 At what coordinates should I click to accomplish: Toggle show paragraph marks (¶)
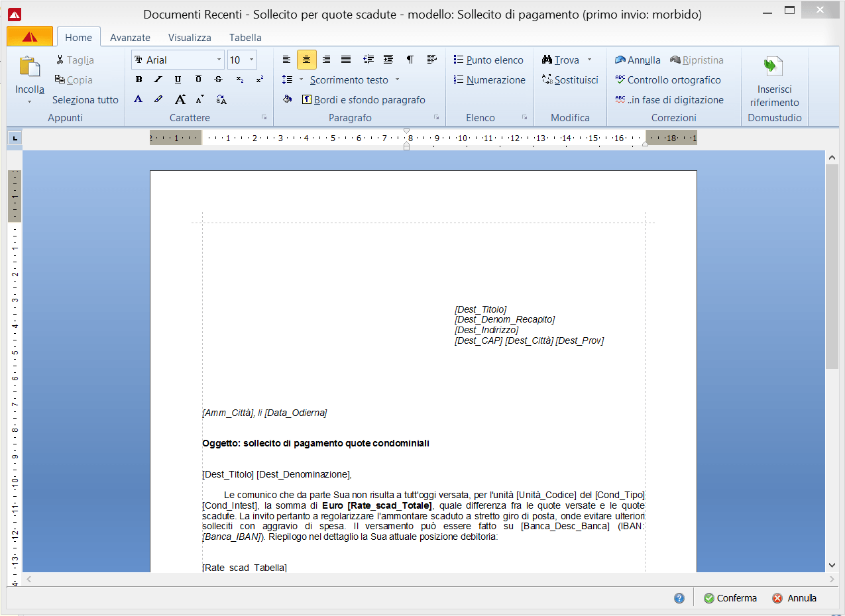410,60
